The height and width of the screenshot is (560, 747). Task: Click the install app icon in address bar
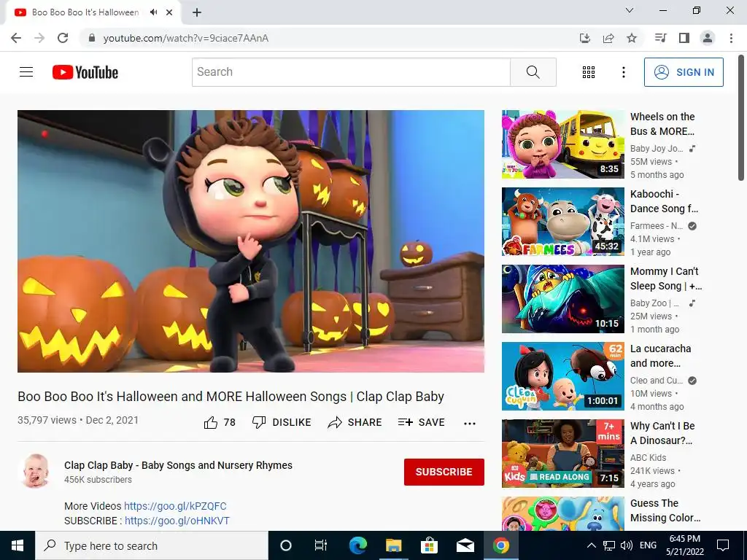[584, 38]
